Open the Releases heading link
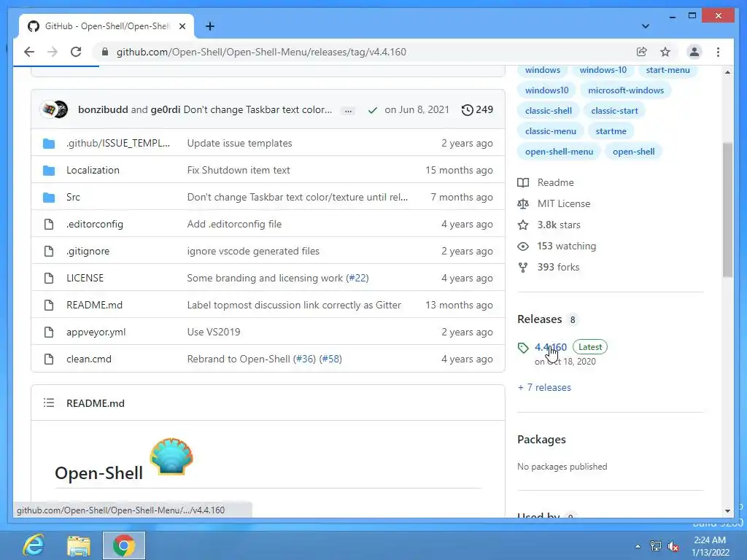The image size is (747, 560). 539,319
